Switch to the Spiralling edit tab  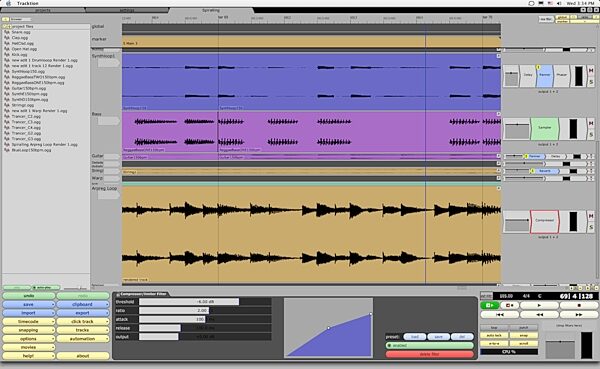pos(211,10)
